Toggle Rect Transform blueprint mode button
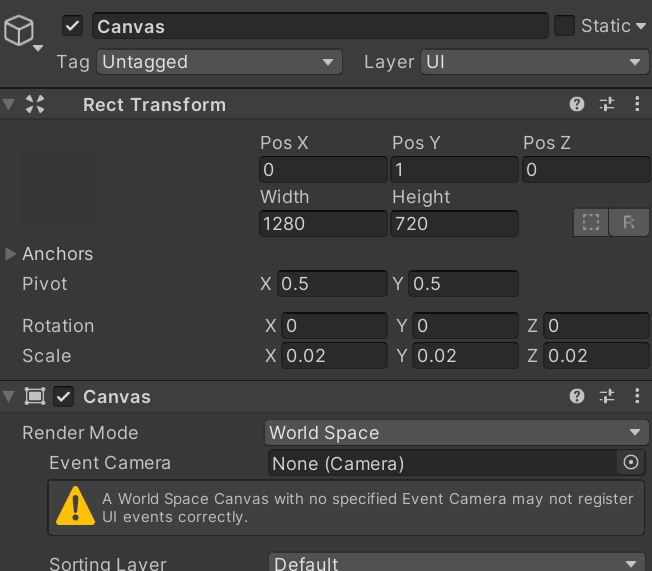This screenshot has width=652, height=571. coord(591,222)
